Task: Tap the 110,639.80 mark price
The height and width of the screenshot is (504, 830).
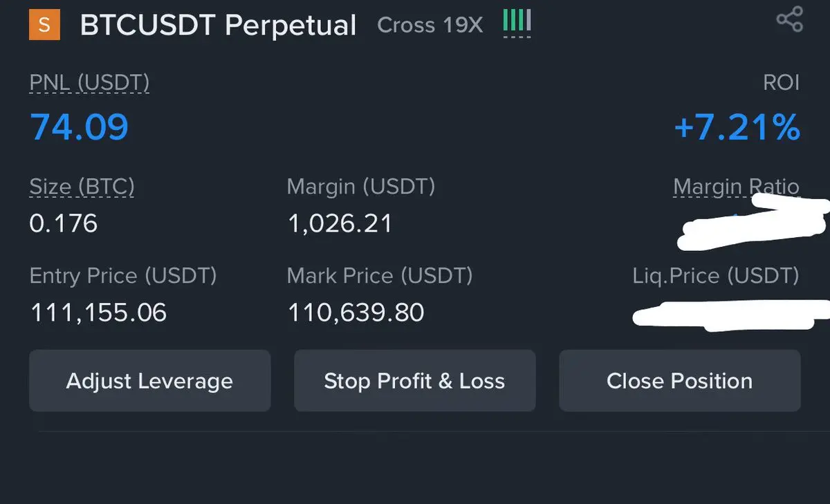Action: pyautogui.click(x=356, y=312)
